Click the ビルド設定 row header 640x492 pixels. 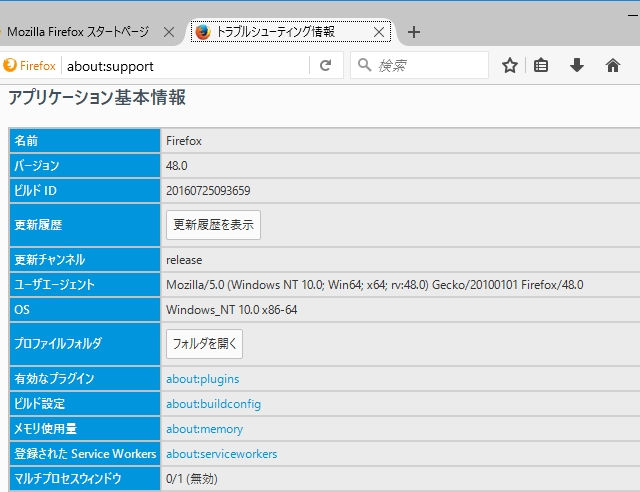click(85, 404)
